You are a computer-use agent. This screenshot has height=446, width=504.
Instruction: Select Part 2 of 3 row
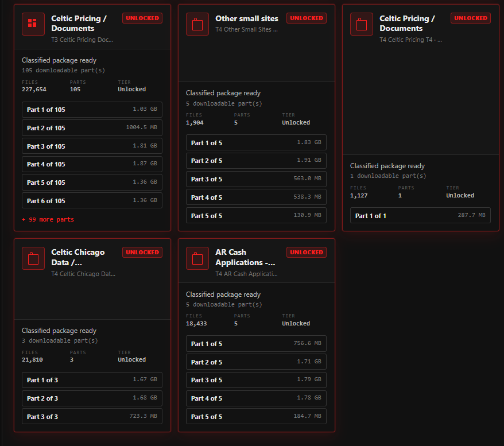point(92,398)
